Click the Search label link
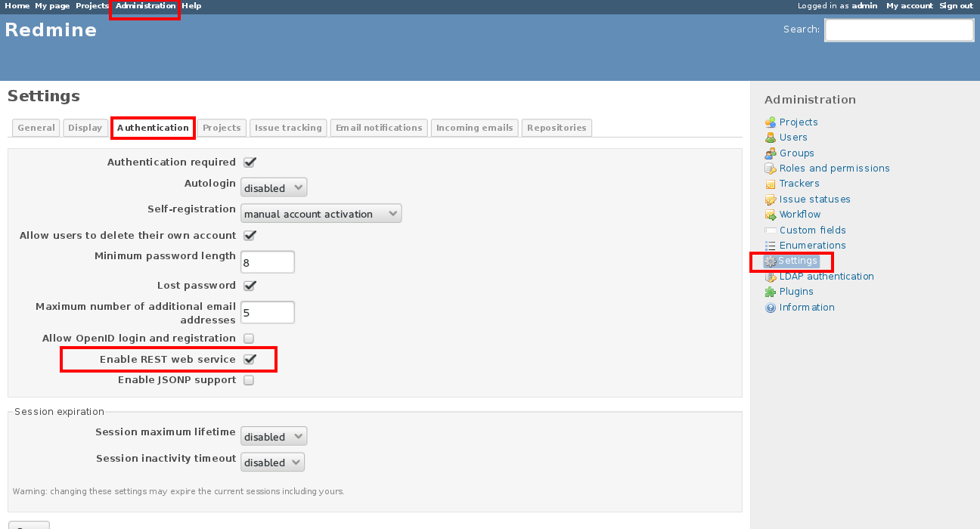Screen dimensions: 980x529 click(801, 29)
